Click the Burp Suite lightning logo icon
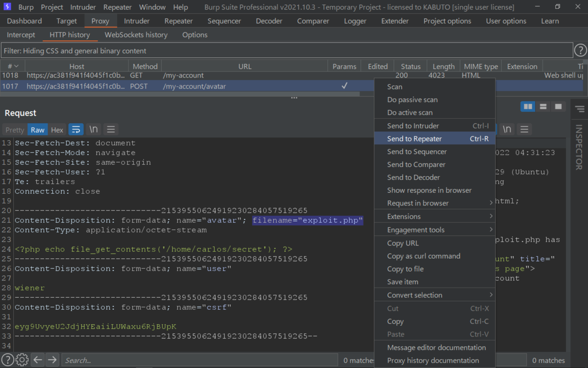This screenshot has width=588, height=368. [7, 7]
